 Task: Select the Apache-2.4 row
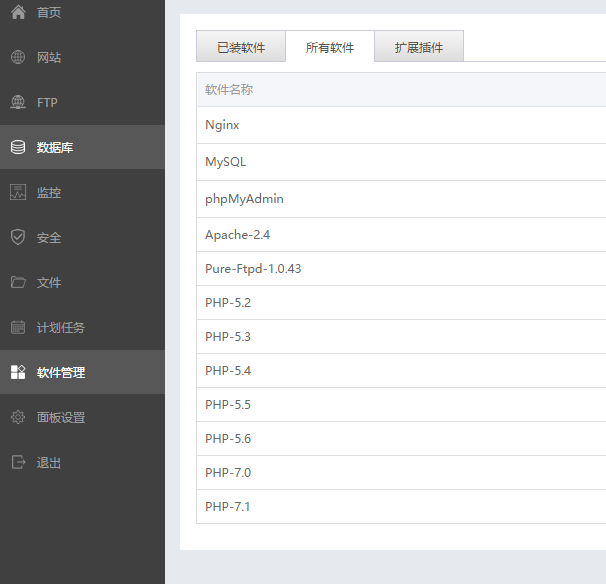click(x=401, y=235)
